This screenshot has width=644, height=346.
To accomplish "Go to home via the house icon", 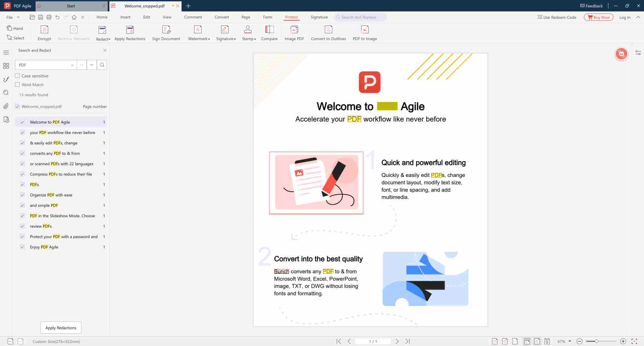I will (74, 17).
